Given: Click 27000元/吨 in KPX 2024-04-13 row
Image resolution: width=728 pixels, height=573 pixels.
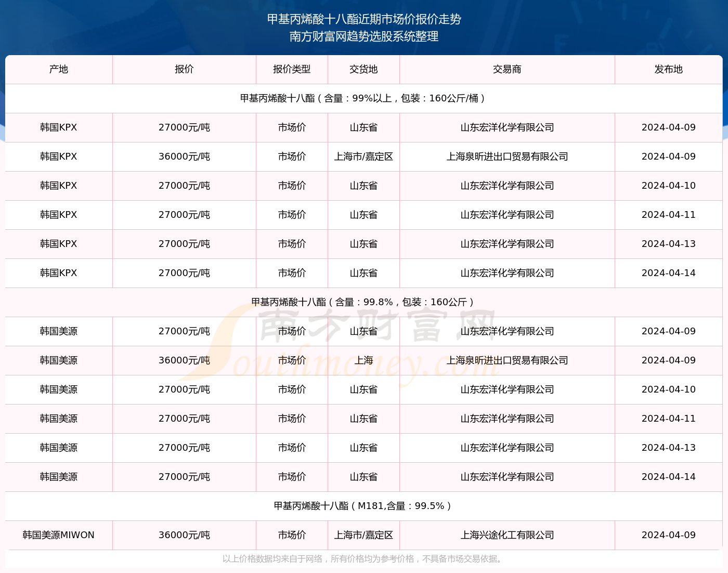Looking at the screenshot, I should coord(184,244).
